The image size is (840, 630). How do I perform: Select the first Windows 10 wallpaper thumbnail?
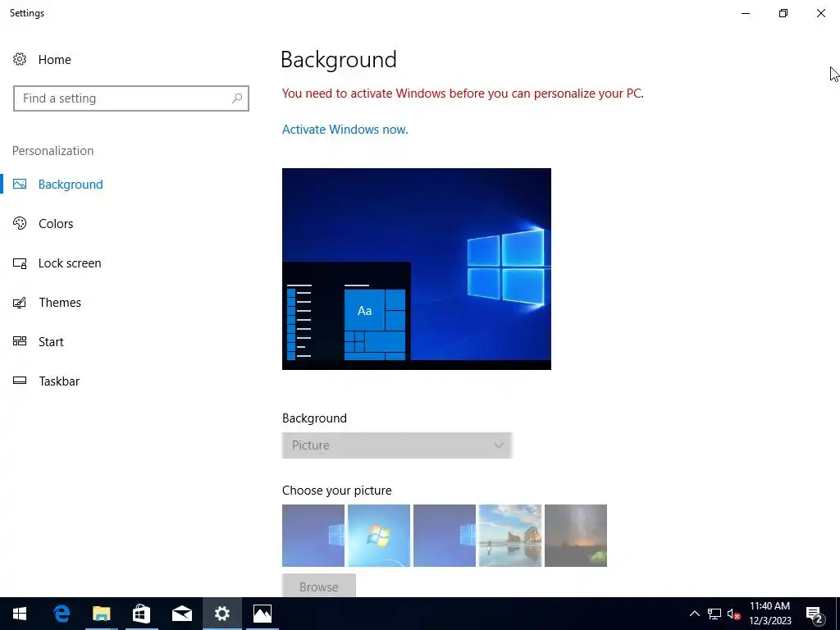pos(313,535)
